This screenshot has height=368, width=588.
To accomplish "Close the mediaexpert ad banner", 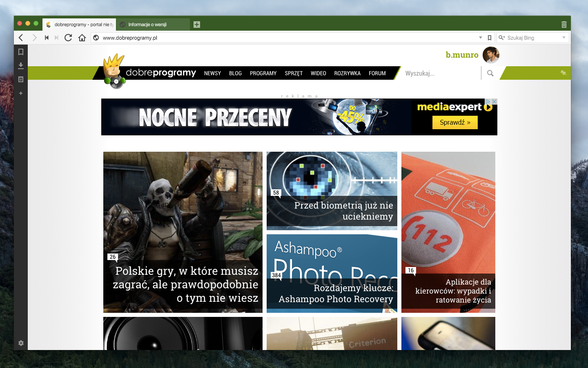I will tap(494, 101).
